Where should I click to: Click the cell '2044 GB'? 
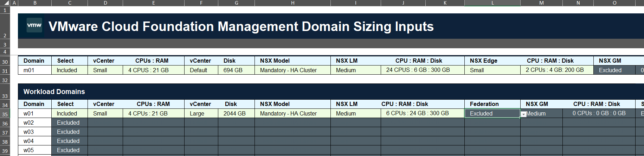click(236, 113)
